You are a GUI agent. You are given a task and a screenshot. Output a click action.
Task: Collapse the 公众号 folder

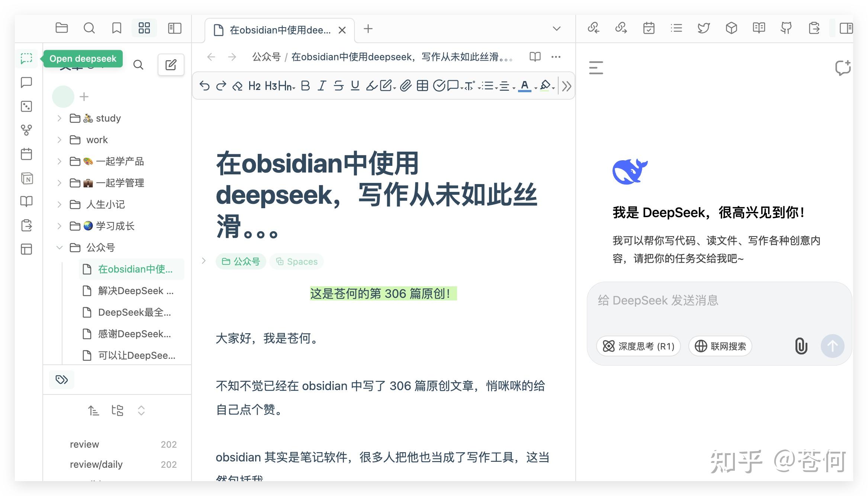59,247
